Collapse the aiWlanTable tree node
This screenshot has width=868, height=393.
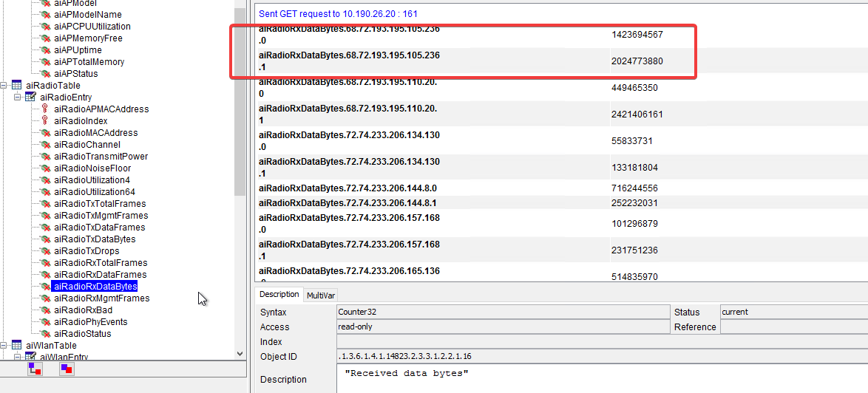click(4, 346)
